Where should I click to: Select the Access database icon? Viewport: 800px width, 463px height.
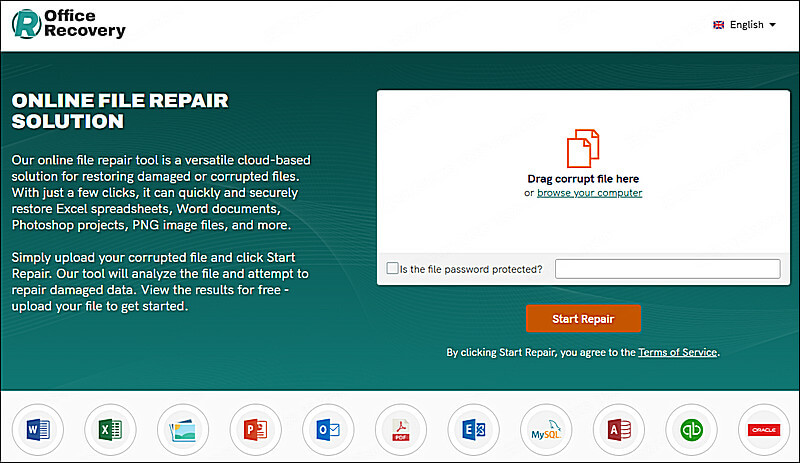click(619, 429)
